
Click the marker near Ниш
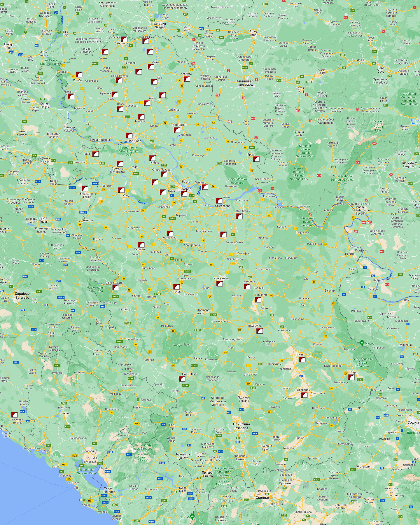[302, 360]
